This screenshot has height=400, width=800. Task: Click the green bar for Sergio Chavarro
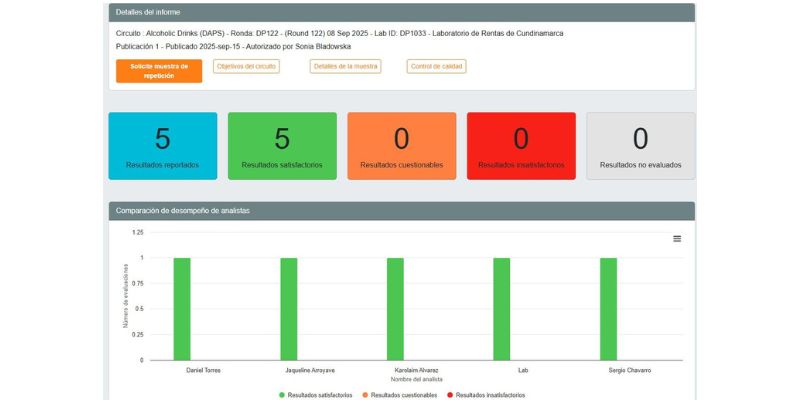608,308
